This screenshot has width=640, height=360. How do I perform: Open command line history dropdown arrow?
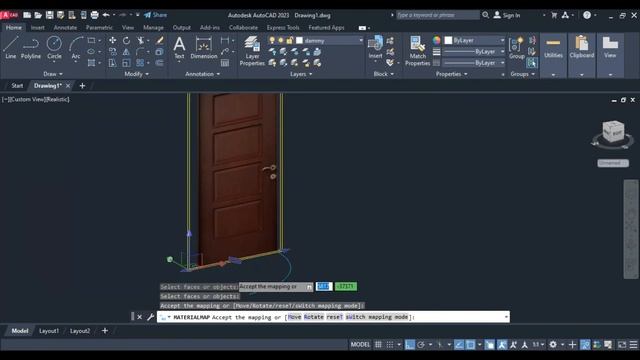point(506,317)
